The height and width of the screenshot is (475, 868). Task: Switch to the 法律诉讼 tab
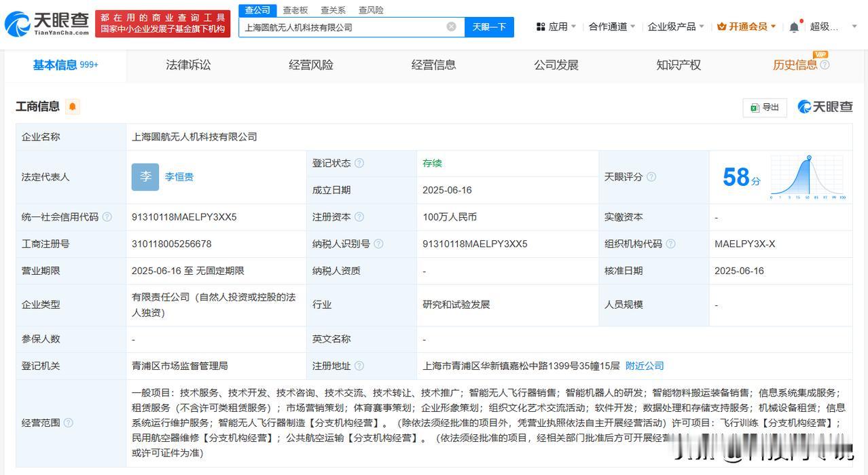pos(188,65)
